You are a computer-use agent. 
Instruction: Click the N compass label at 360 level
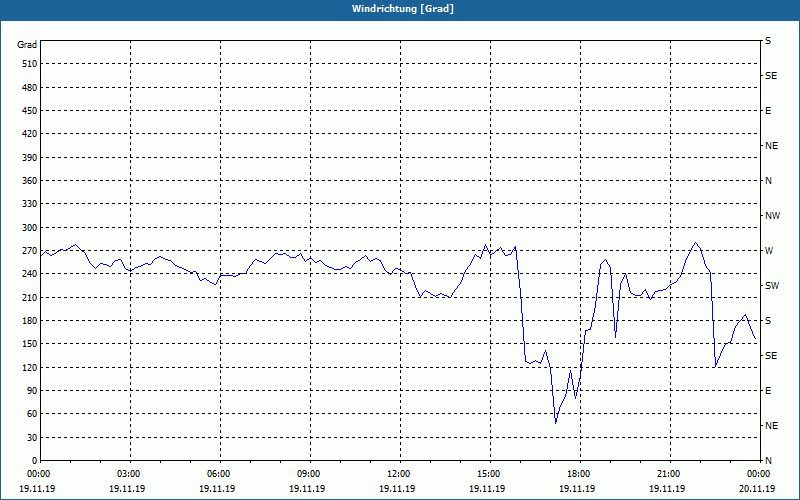click(x=768, y=181)
